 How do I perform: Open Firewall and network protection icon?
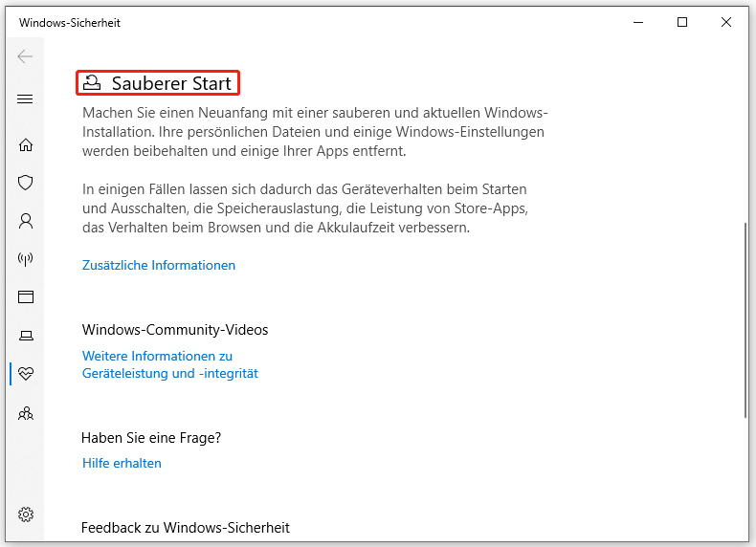point(26,259)
